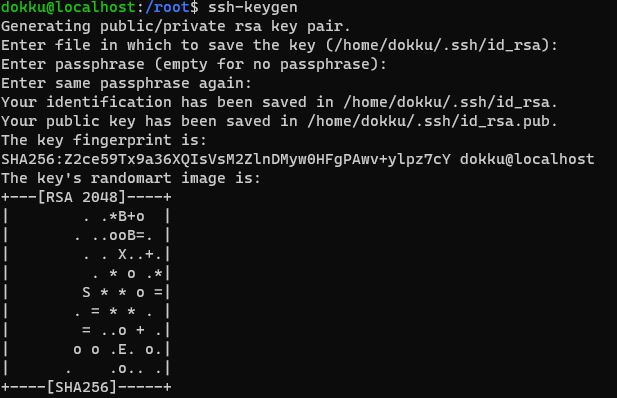Click the letter S in randomart
Image resolution: width=617 pixels, height=398 pixels.
(86, 292)
